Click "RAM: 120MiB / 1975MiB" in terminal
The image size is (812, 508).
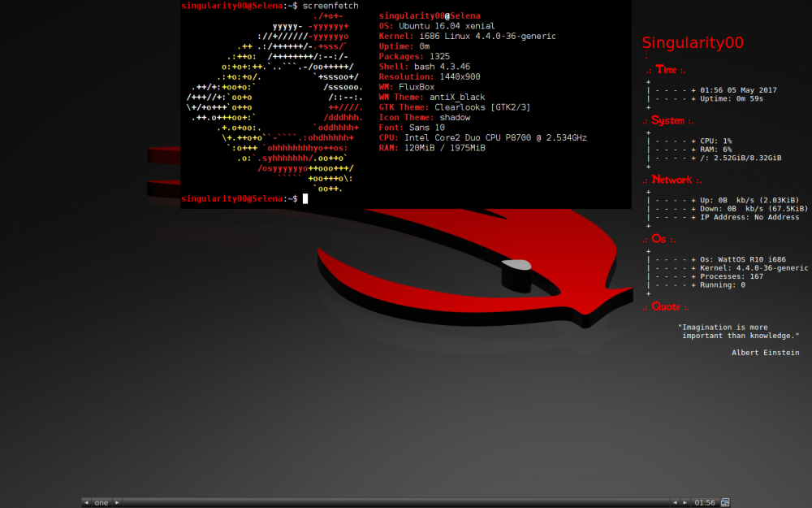(x=432, y=148)
